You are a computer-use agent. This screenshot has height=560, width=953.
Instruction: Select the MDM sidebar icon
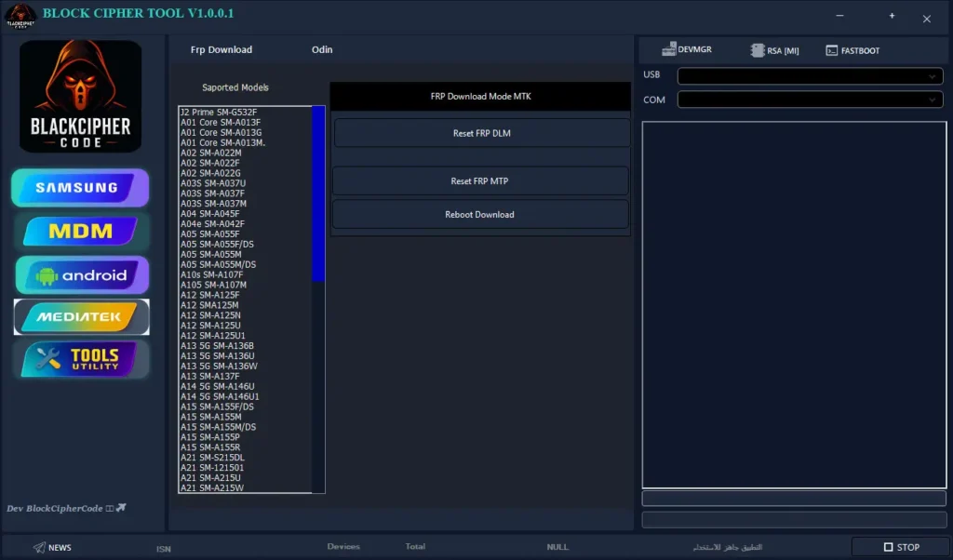[80, 232]
